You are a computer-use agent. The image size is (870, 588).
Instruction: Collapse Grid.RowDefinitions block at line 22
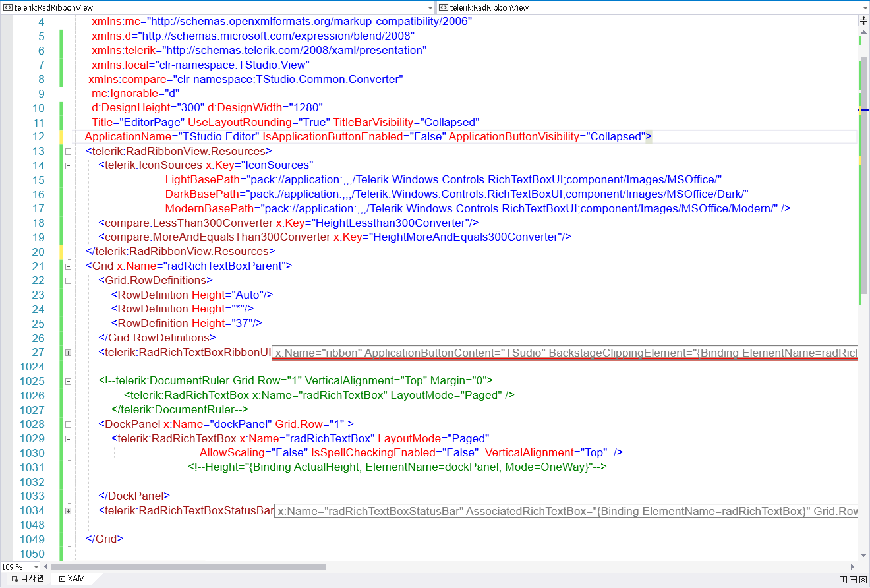[69, 281]
